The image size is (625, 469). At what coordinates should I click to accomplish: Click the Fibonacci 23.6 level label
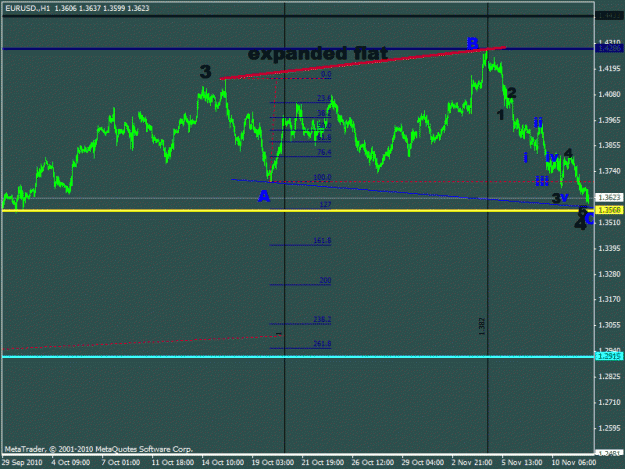[324, 98]
